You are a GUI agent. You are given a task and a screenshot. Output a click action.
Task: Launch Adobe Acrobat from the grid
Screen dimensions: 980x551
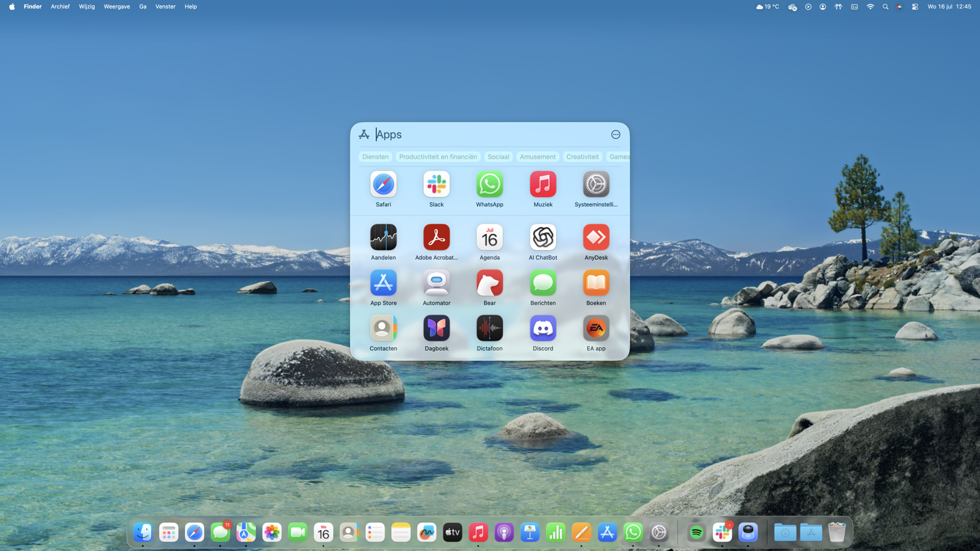(x=436, y=238)
